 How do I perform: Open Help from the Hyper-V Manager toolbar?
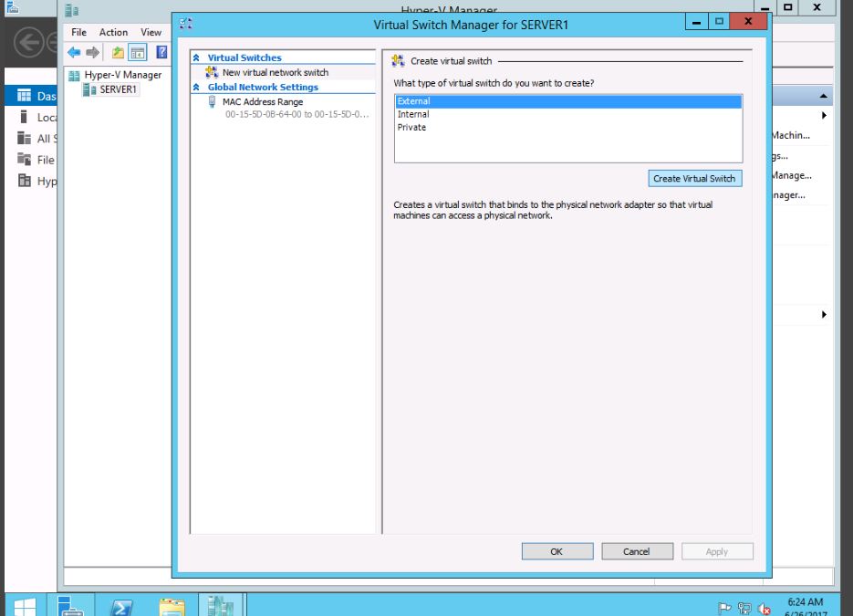[x=161, y=52]
